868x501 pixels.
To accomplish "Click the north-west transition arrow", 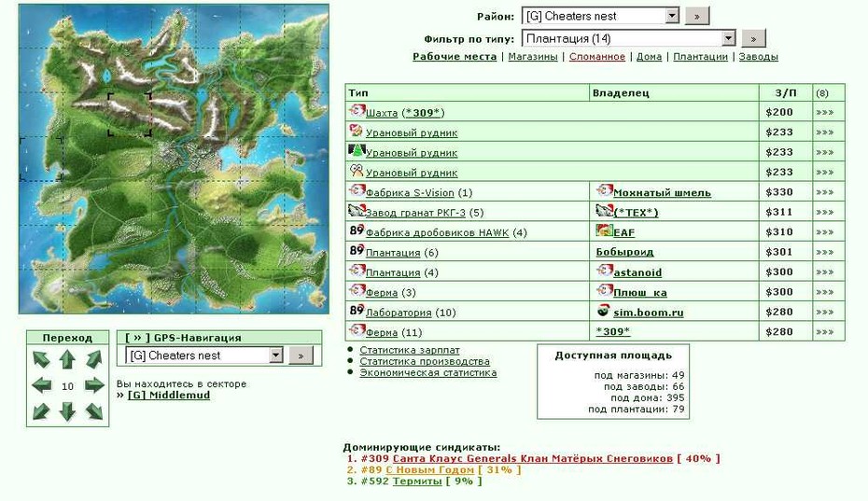I will [41, 359].
